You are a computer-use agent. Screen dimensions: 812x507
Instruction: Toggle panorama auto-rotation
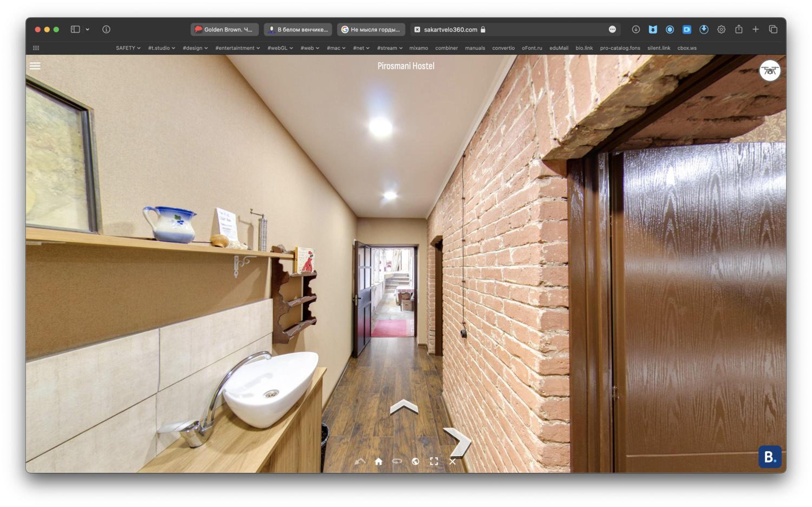(x=397, y=461)
